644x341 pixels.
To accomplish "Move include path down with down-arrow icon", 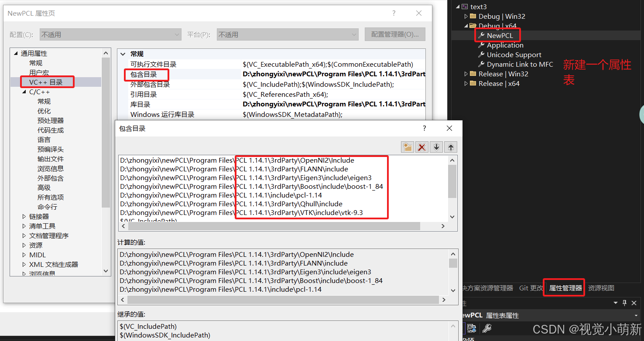I will tap(436, 147).
